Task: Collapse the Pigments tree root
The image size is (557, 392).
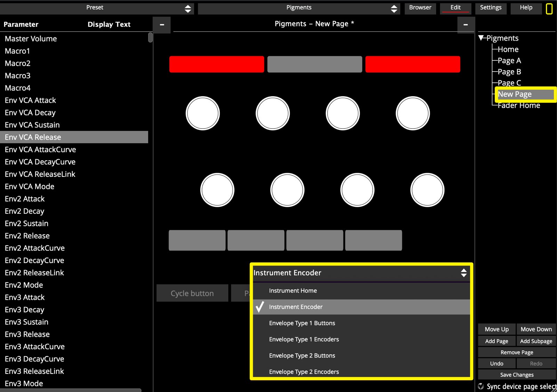Action: point(481,38)
